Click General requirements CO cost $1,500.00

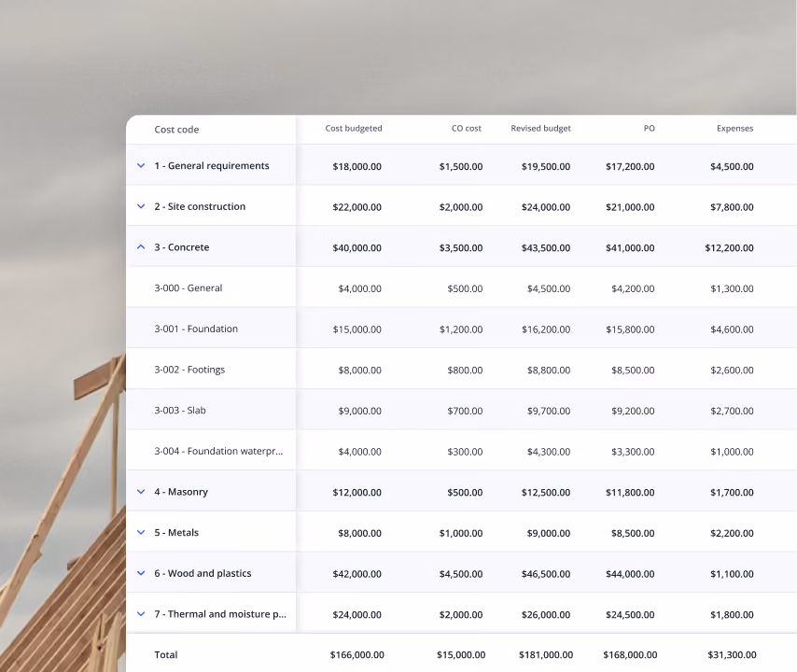click(x=461, y=166)
